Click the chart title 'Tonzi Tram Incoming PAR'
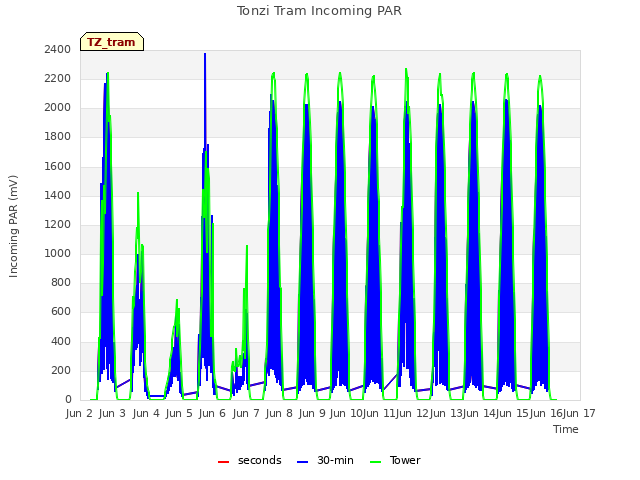This screenshot has width=640, height=480. [319, 11]
